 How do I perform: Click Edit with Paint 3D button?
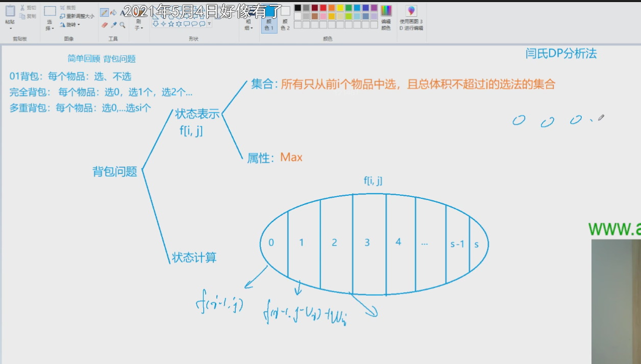[411, 18]
